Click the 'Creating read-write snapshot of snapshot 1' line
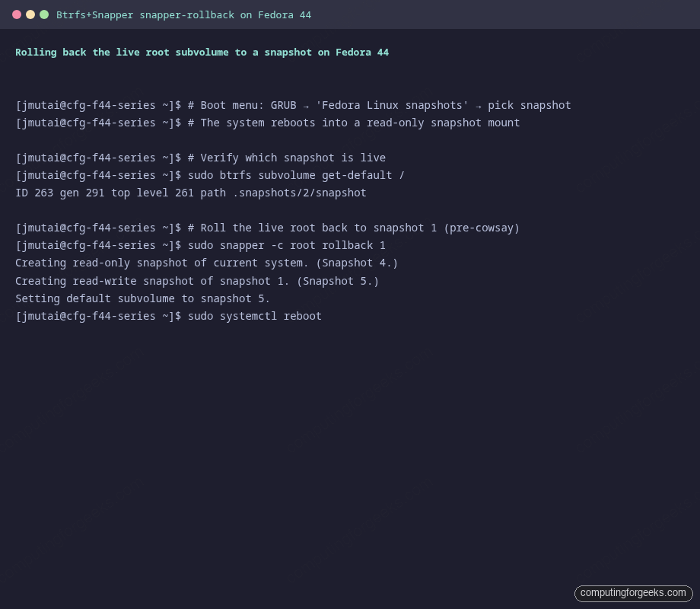This screenshot has height=609, width=700. point(197,281)
